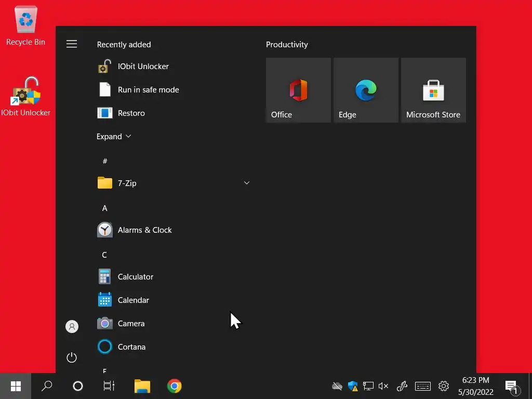Screen dimensions: 532x399
Task: Click the Recently added heading
Action: pos(124,45)
